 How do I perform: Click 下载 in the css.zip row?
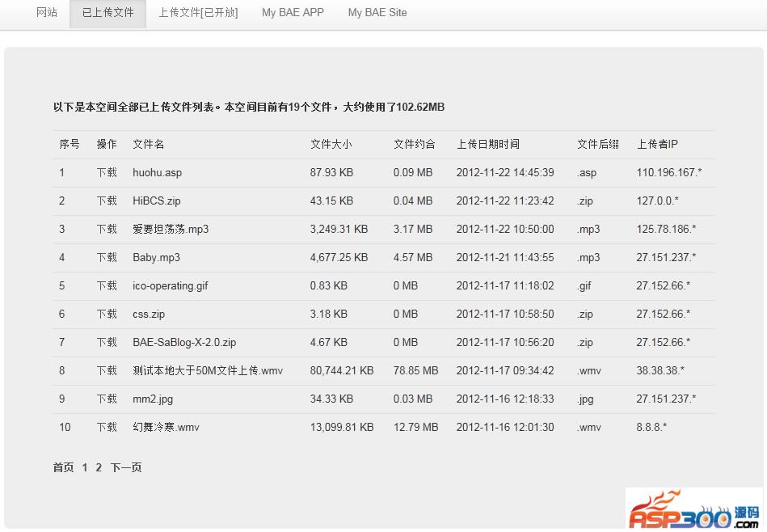pos(107,314)
